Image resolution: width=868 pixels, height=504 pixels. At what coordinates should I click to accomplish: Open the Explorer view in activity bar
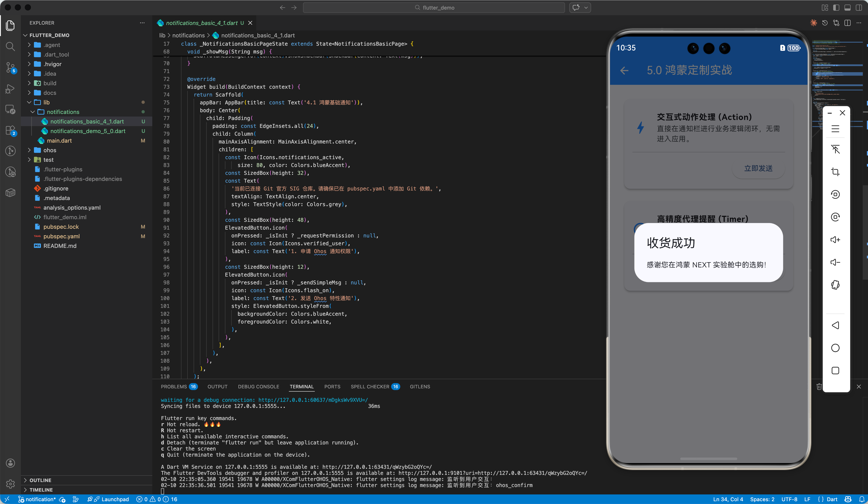pyautogui.click(x=10, y=25)
